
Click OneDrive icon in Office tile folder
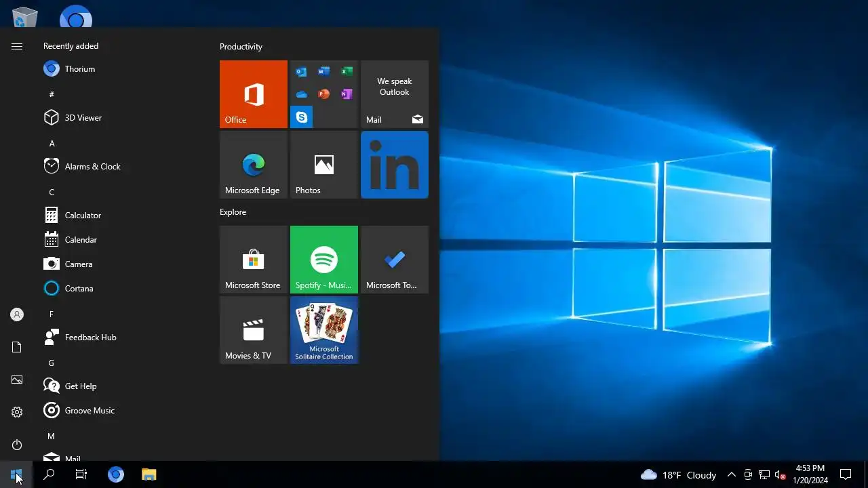pos(301,94)
